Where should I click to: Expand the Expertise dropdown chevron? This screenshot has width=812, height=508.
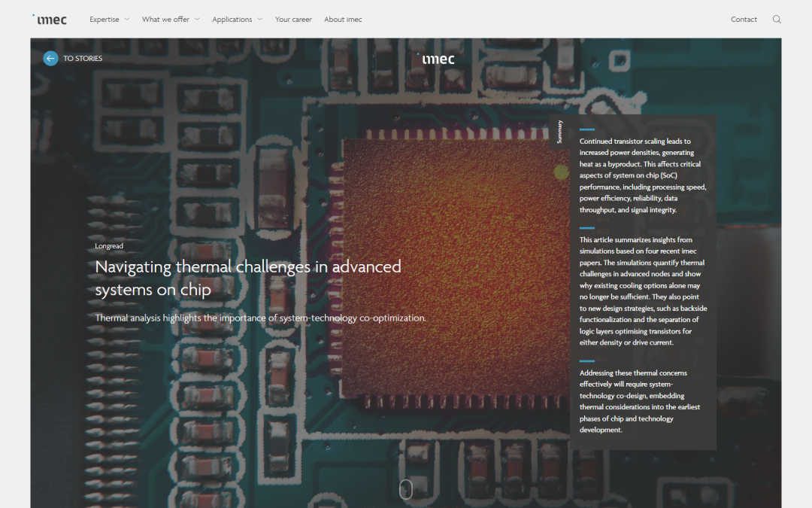(127, 19)
